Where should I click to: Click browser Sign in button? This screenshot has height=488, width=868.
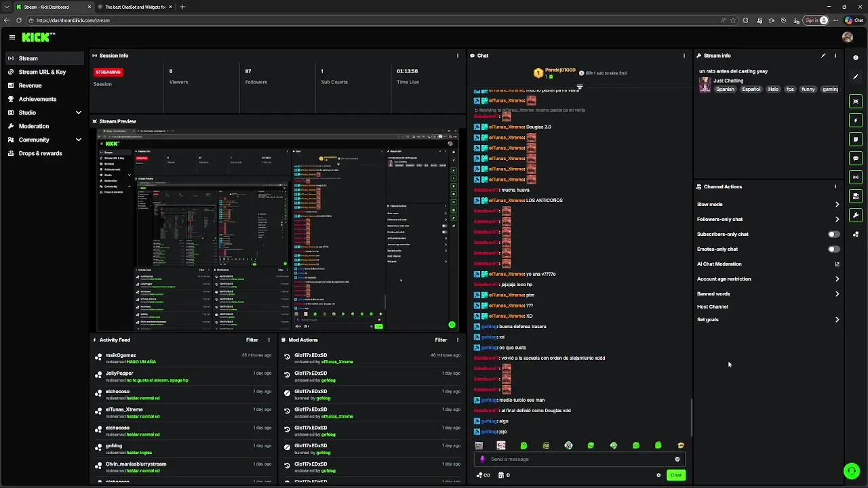pos(816,20)
